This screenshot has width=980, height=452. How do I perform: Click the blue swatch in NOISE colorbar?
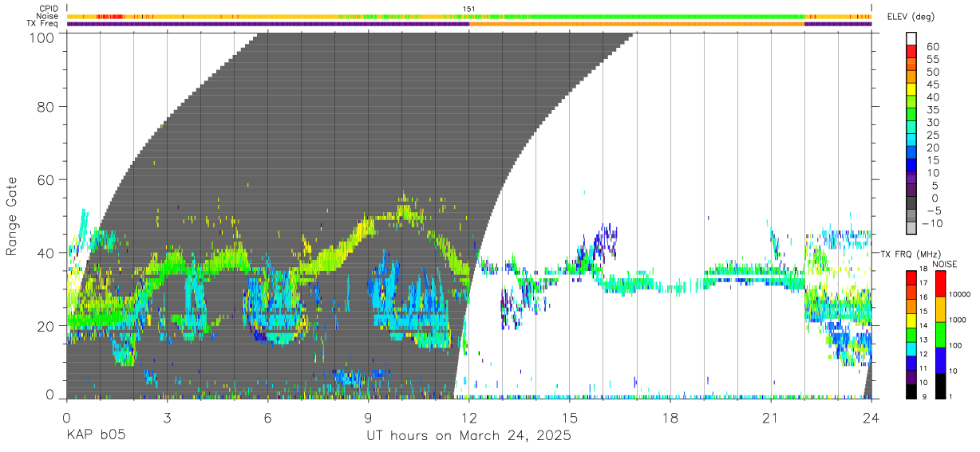tap(941, 359)
